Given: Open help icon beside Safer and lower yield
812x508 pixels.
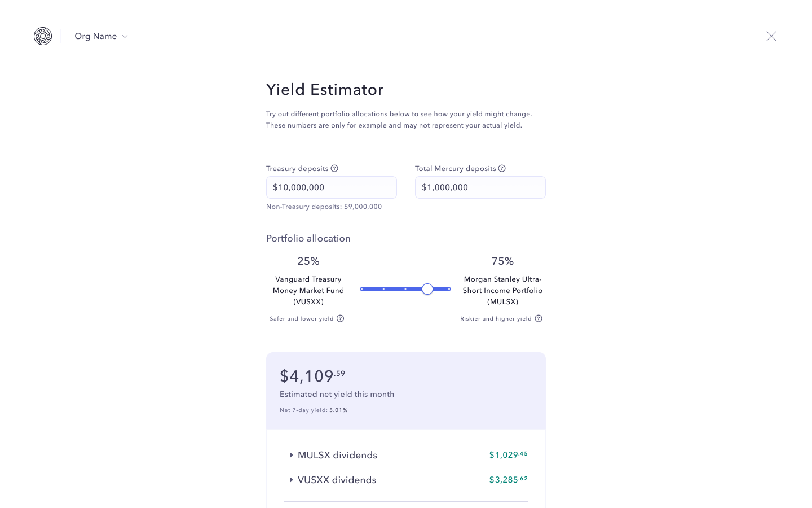Looking at the screenshot, I should [x=341, y=318].
